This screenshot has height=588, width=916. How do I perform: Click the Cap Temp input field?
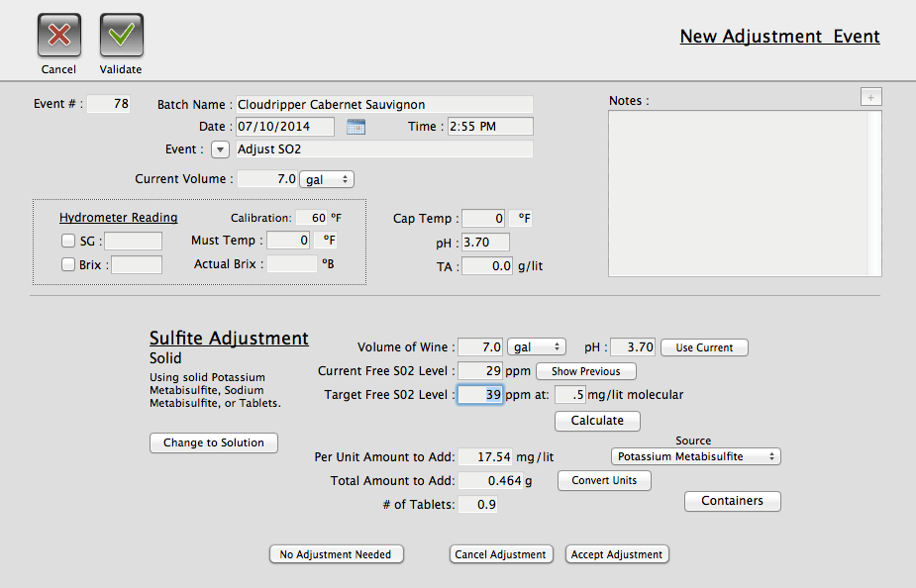point(483,219)
